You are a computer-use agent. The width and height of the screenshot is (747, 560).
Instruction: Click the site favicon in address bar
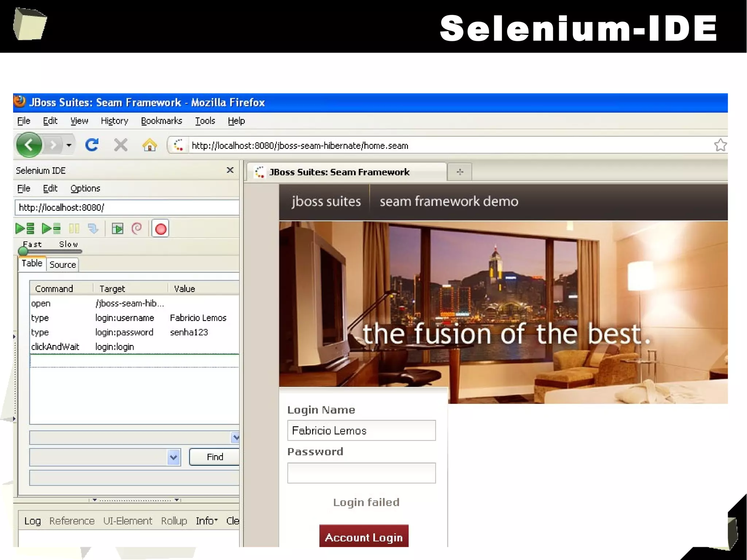178,145
